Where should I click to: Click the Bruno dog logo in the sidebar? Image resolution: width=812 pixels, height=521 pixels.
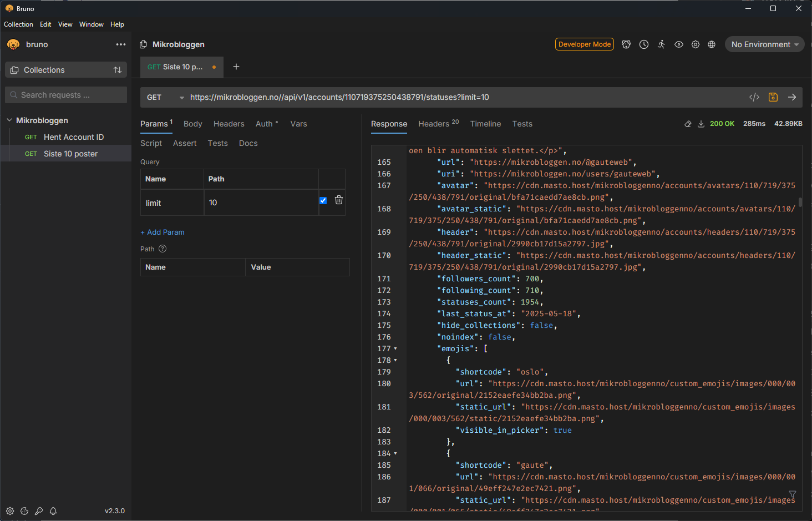pos(13,44)
